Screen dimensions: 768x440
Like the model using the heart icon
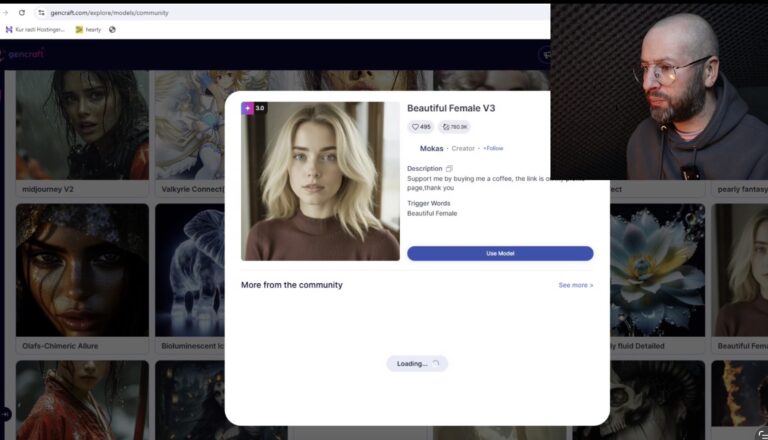(416, 127)
